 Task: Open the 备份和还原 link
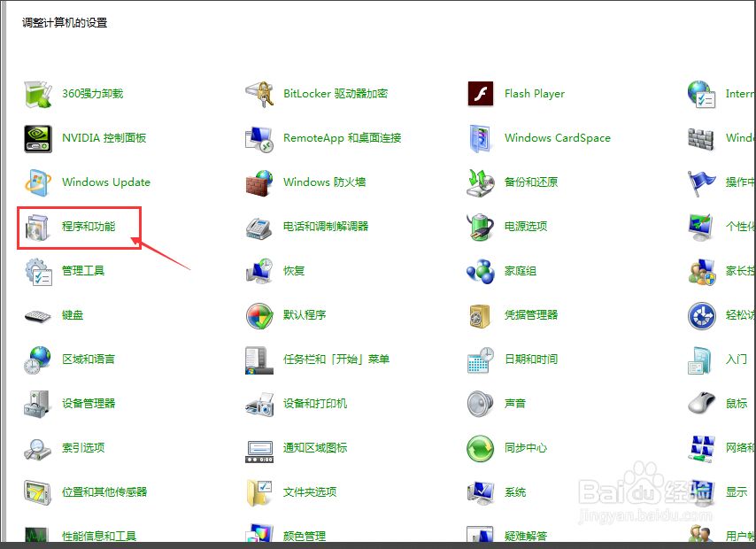click(x=531, y=182)
